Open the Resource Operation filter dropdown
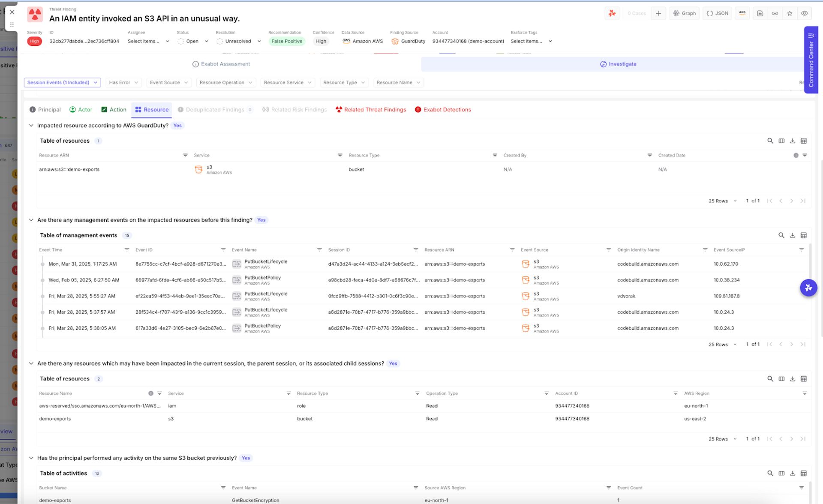The height and width of the screenshot is (504, 823). tap(226, 82)
